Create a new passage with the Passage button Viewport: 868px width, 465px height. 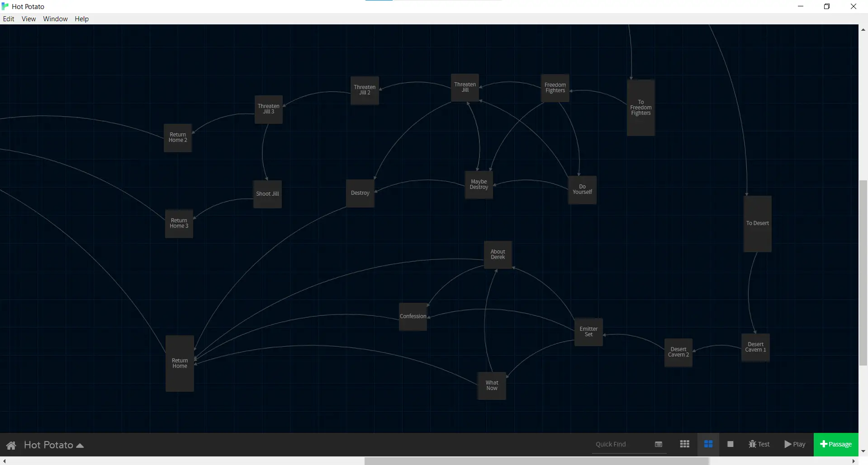pos(835,444)
